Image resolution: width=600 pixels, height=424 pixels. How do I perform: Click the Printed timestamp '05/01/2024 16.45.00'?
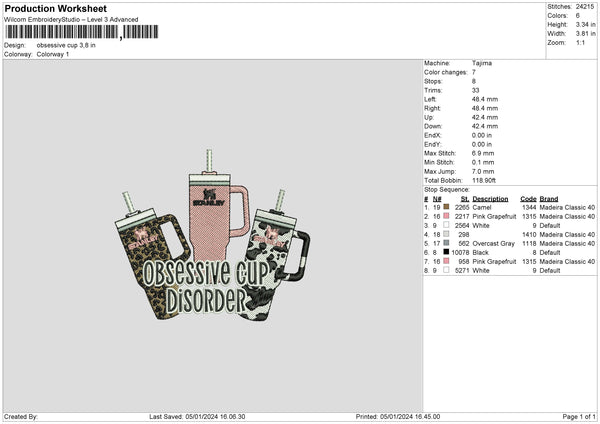click(410, 417)
